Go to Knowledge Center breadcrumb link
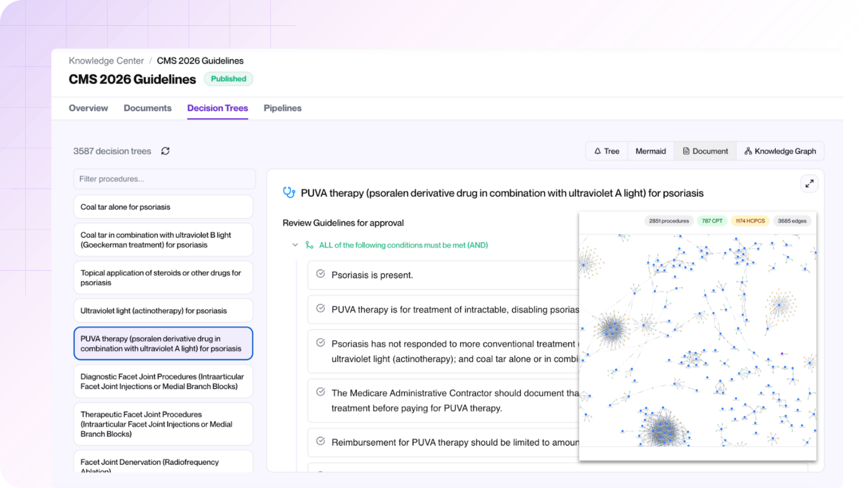 (106, 61)
